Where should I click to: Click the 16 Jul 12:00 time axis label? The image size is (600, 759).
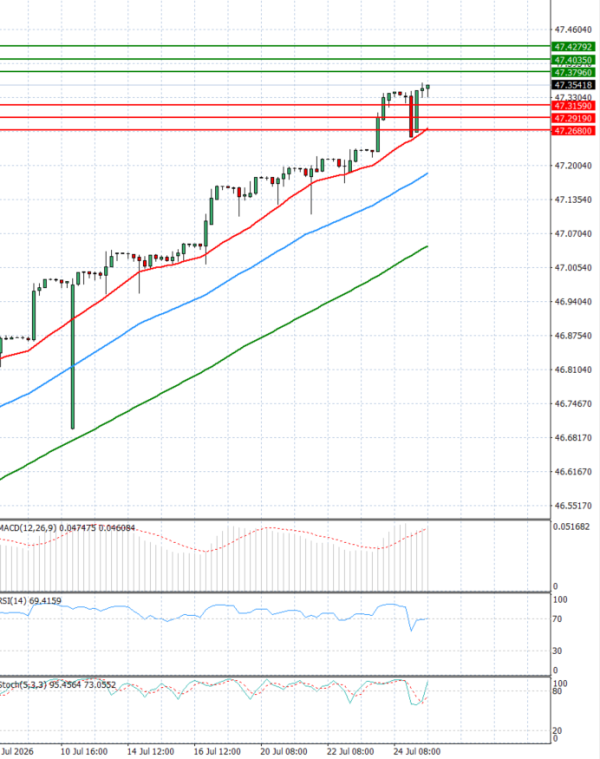(217, 751)
